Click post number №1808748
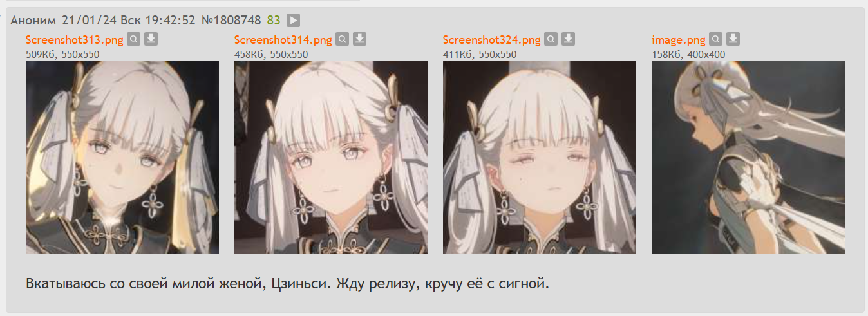This screenshot has height=316, width=868. (x=231, y=21)
